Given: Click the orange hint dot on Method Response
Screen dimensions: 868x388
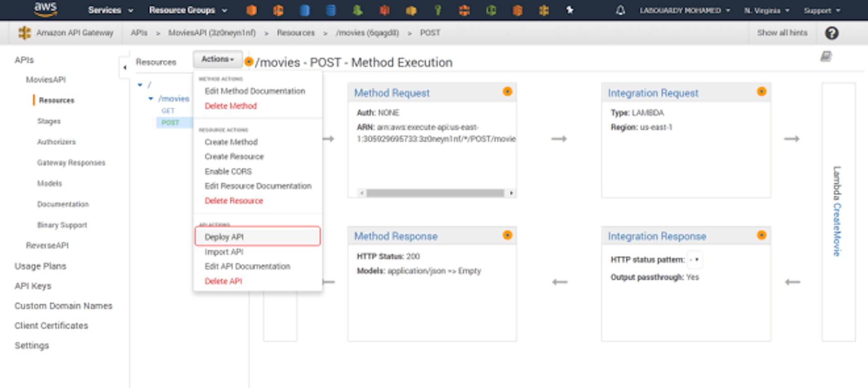Looking at the screenshot, I should (507, 235).
